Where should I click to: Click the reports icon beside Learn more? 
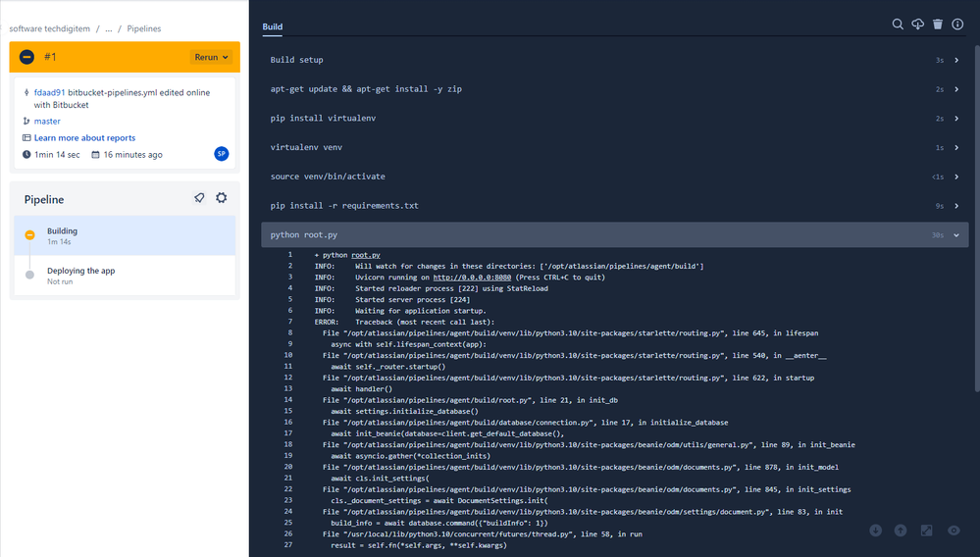(26, 138)
